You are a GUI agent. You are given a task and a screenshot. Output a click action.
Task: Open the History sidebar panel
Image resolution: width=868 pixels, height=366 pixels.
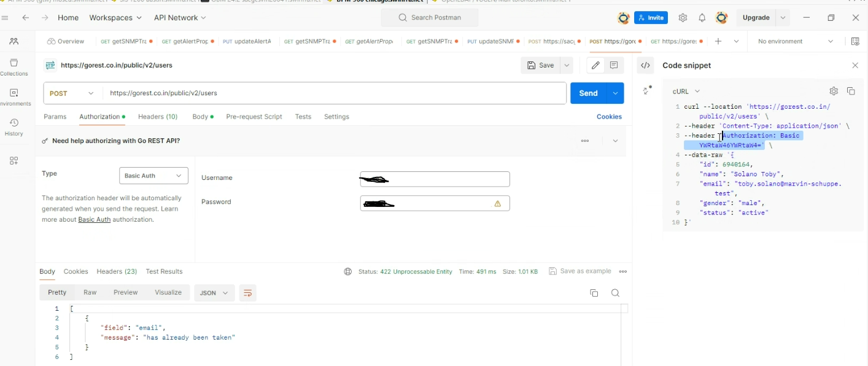click(x=14, y=127)
